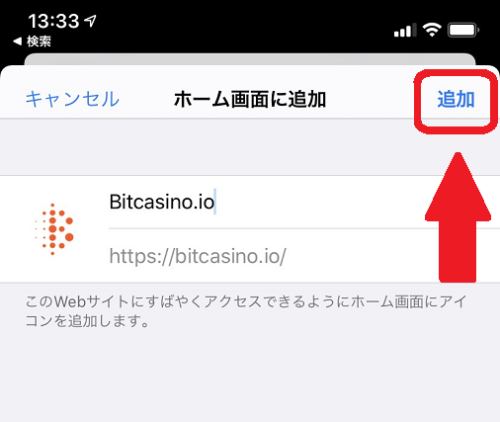Tap the back triangle beside 検索
The width and height of the screenshot is (500, 422).
(x=17, y=42)
